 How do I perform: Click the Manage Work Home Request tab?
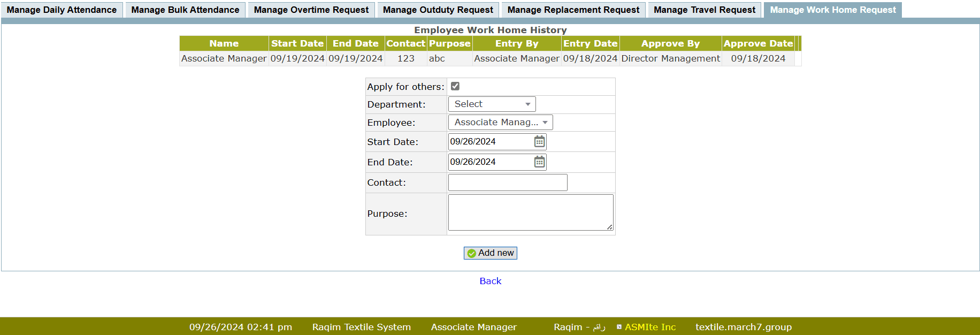[x=832, y=10]
